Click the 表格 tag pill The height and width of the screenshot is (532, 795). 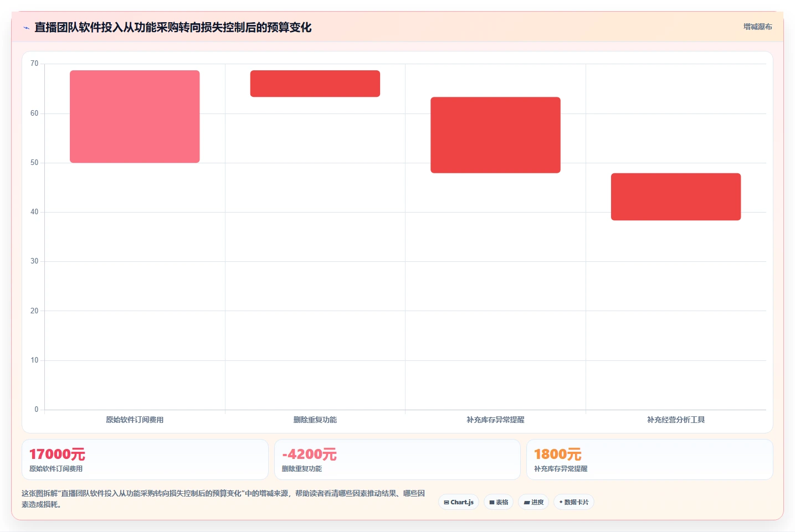click(499, 502)
